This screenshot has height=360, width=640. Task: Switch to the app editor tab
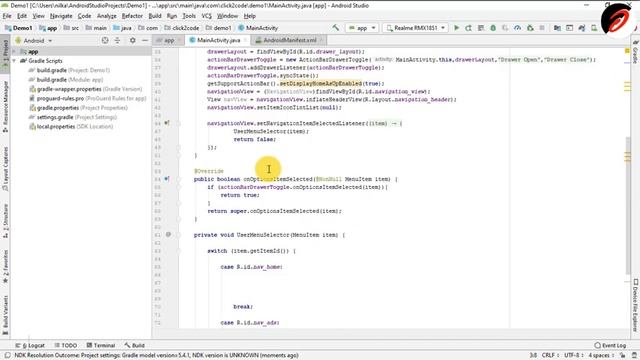(x=169, y=40)
